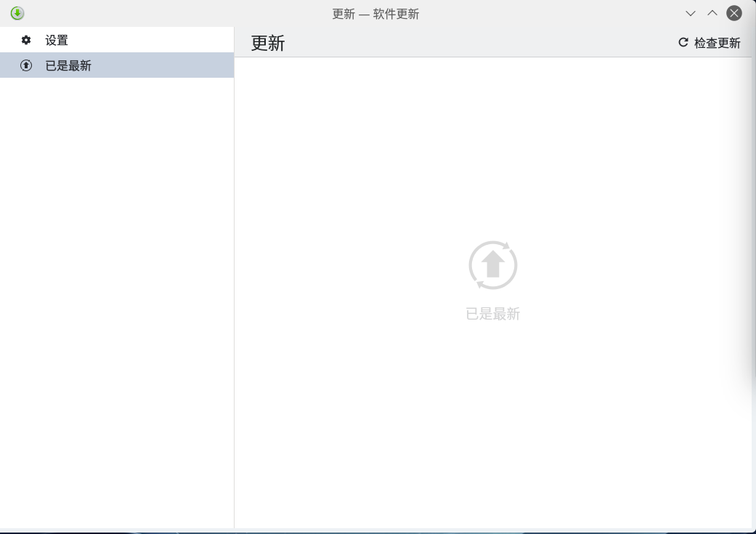
Task: Close the 软件更新 window
Action: pos(734,13)
